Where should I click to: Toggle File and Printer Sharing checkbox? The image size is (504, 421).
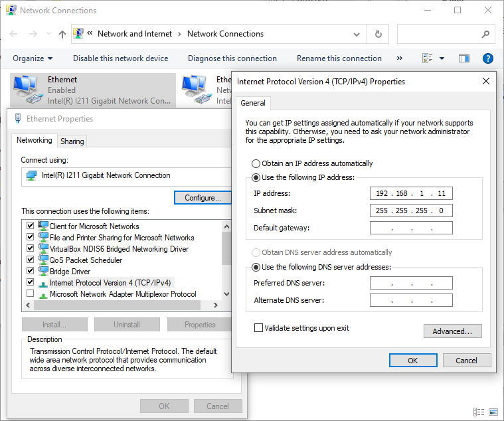pos(31,237)
